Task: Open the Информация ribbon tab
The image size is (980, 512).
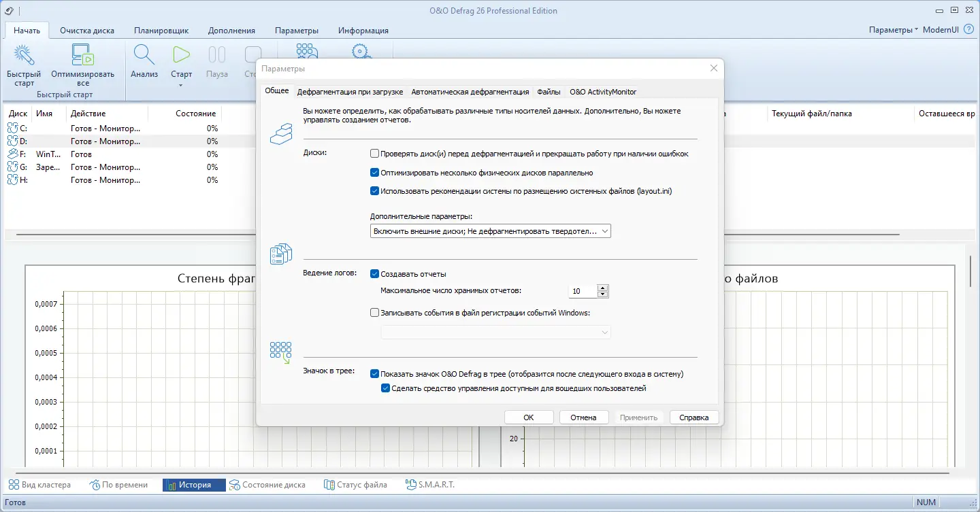Action: [363, 31]
